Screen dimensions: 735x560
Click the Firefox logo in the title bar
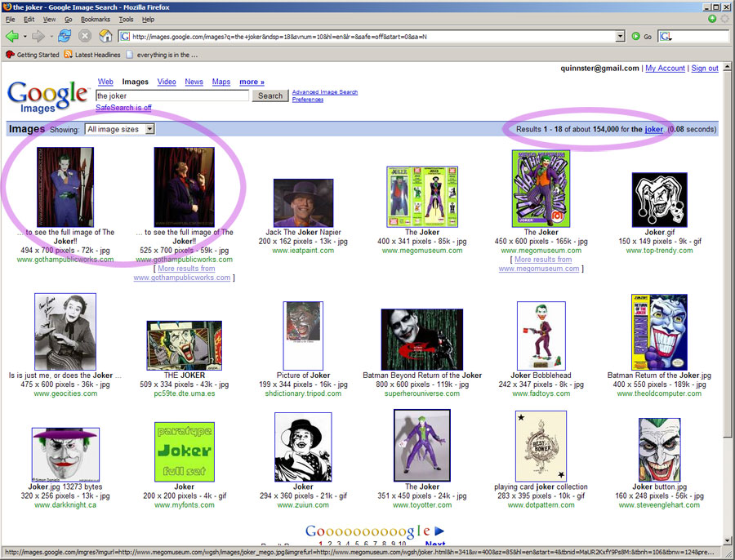click(7, 7)
